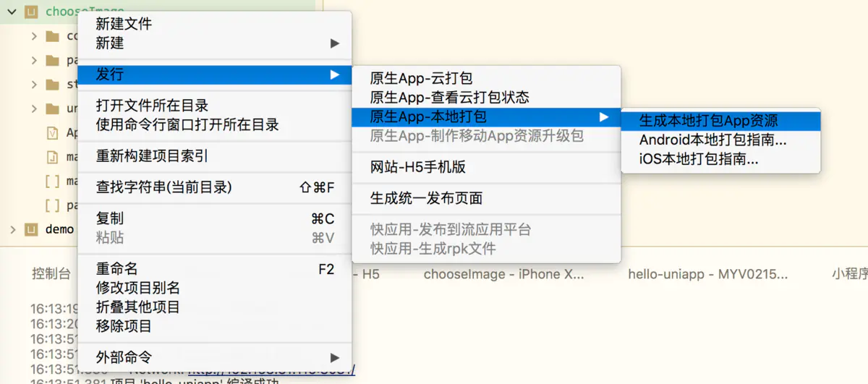Expand the 新建 submenu arrow
The height and width of the screenshot is (384, 868).
pos(334,43)
